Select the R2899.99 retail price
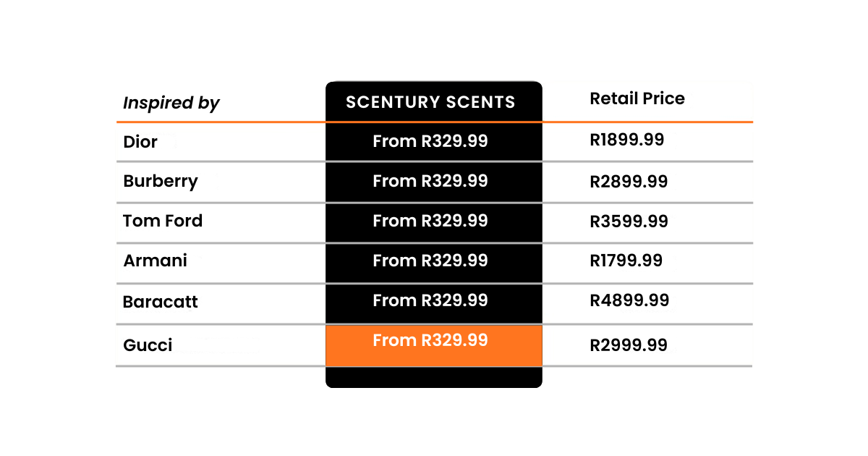The height and width of the screenshot is (456, 868). coord(629,182)
